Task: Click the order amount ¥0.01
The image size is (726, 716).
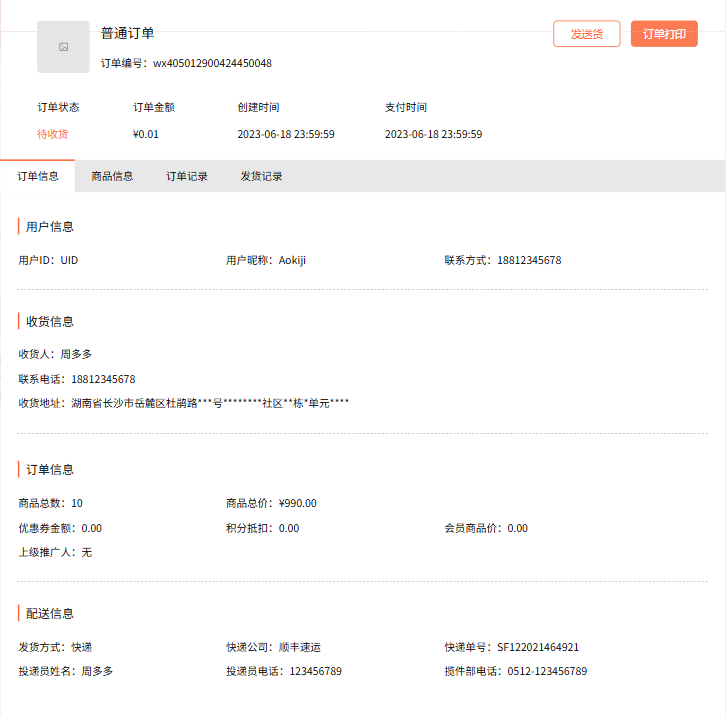Action: pyautogui.click(x=145, y=134)
